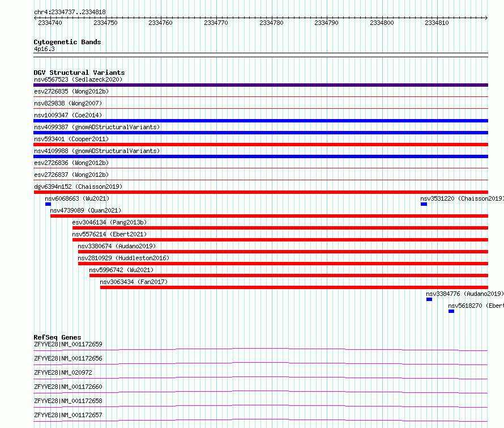Select the dark purple nsv6567523 variant bar

(x=260, y=85)
